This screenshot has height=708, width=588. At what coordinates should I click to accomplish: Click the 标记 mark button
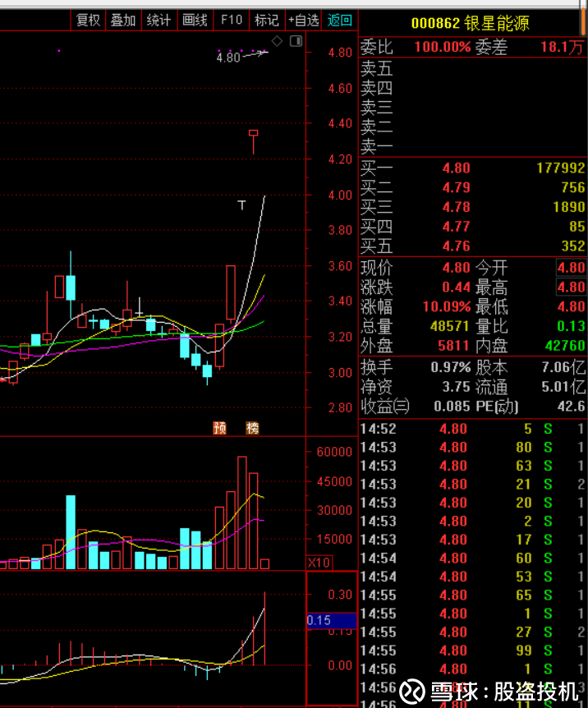pyautogui.click(x=267, y=21)
